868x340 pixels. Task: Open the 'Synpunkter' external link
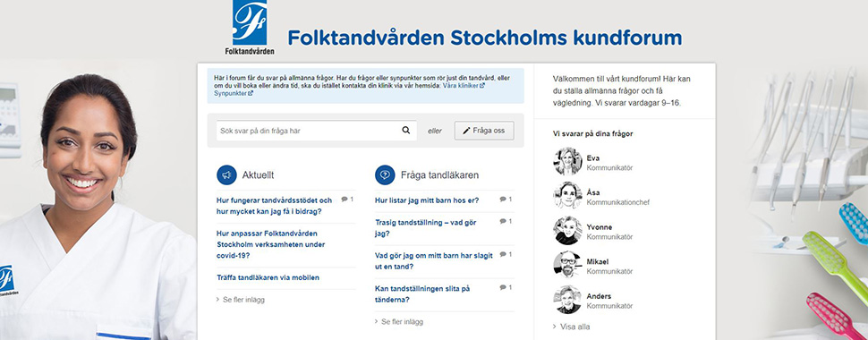point(234,94)
